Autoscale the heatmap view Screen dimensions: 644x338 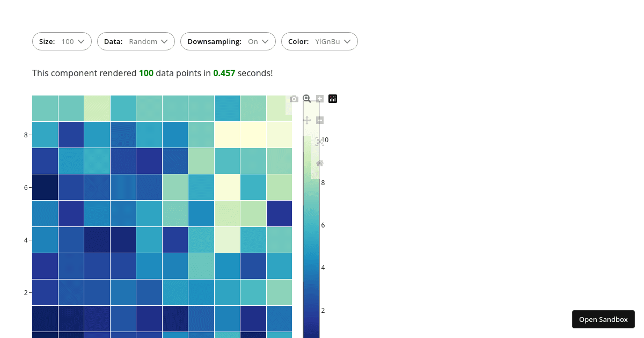[320, 141]
